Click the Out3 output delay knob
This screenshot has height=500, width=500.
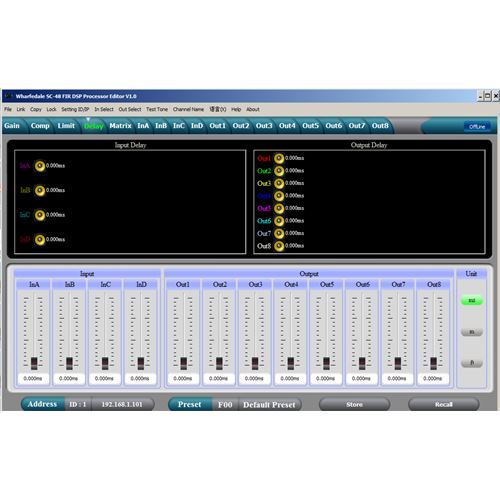(x=279, y=183)
